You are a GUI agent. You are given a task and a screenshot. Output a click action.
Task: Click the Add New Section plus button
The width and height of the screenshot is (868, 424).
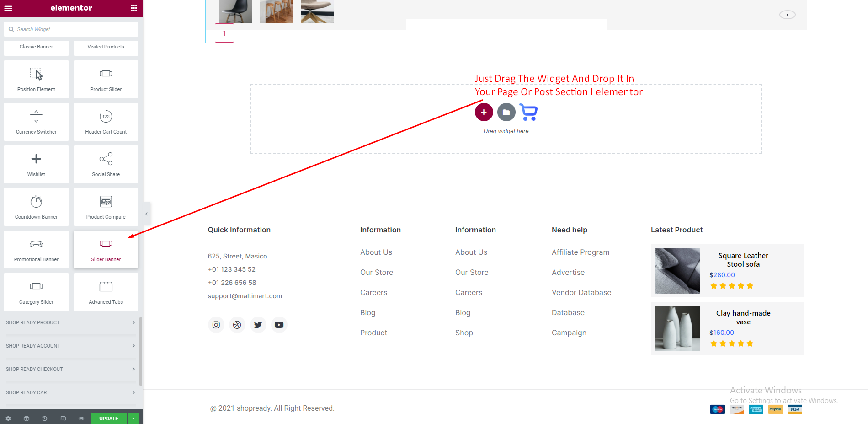[484, 112]
